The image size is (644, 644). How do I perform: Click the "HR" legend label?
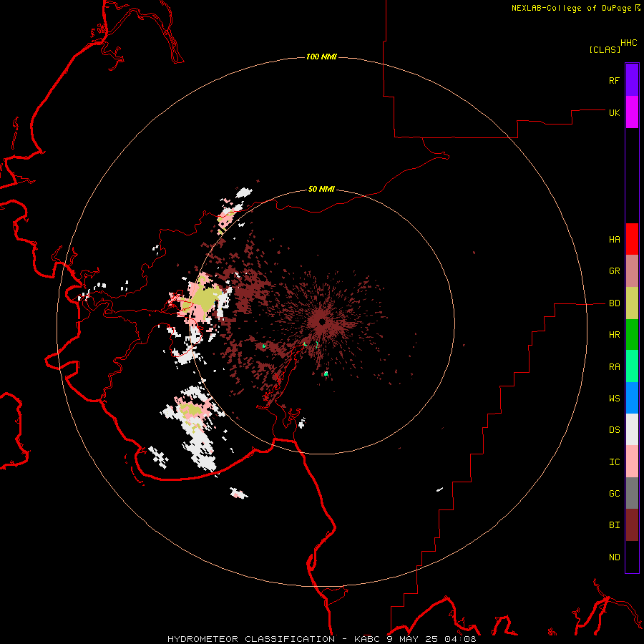click(614, 335)
